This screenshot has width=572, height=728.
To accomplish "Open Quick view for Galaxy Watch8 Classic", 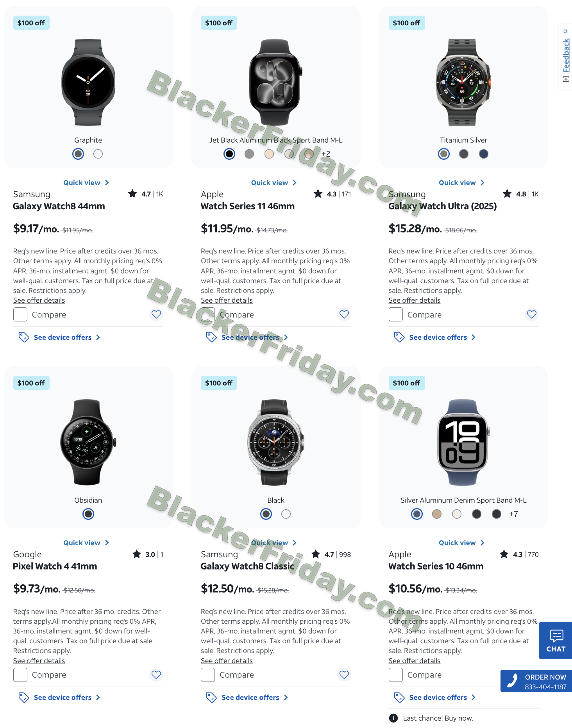I will pos(273,542).
